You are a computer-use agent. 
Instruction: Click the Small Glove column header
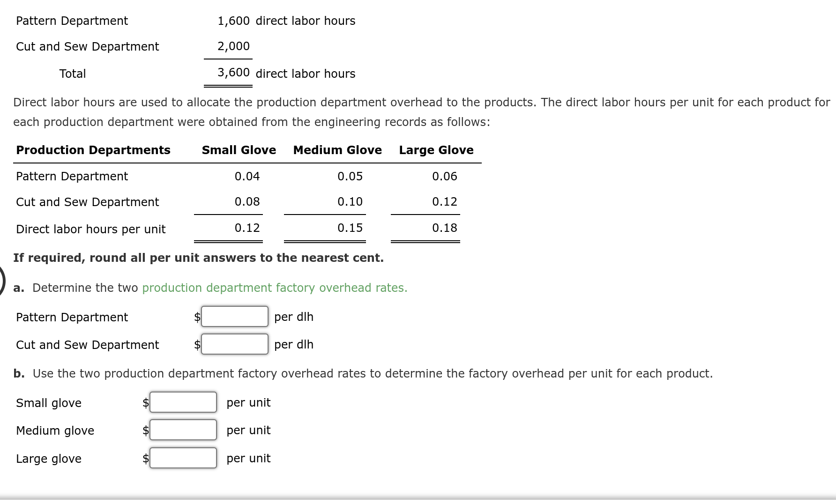pos(239,150)
